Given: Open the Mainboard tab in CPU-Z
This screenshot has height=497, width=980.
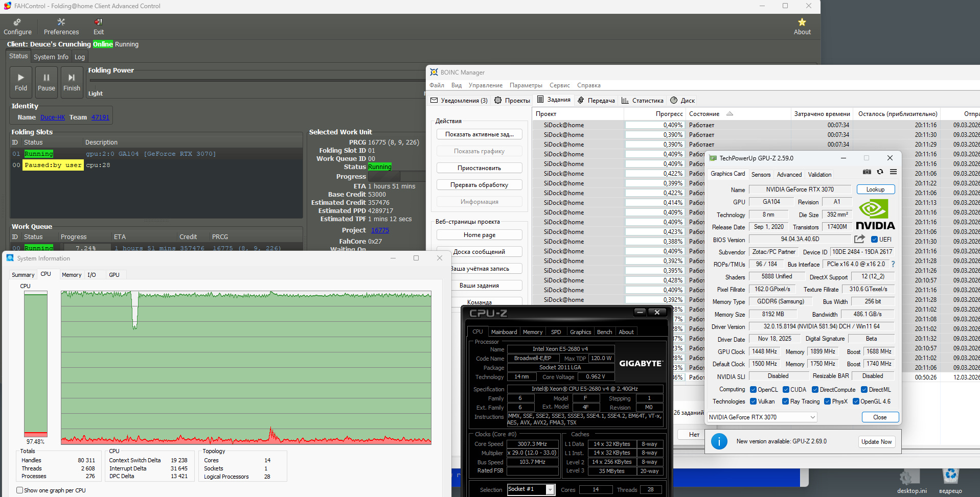Looking at the screenshot, I should coord(504,332).
